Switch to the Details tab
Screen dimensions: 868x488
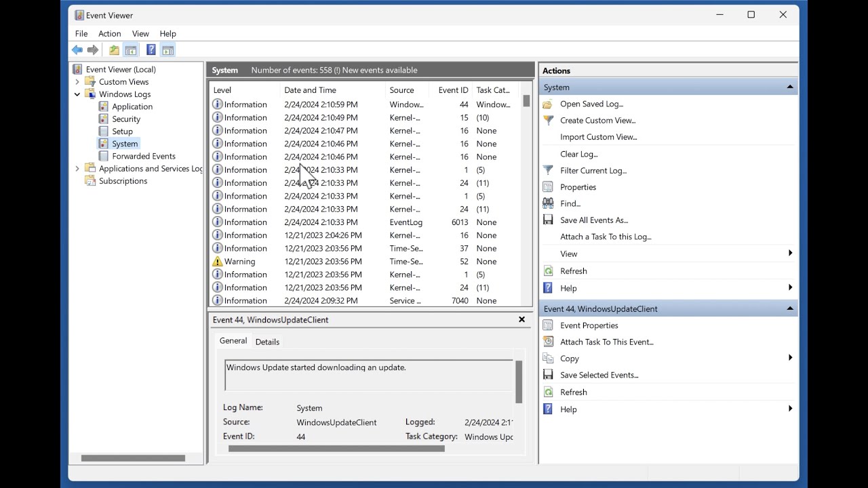(267, 342)
